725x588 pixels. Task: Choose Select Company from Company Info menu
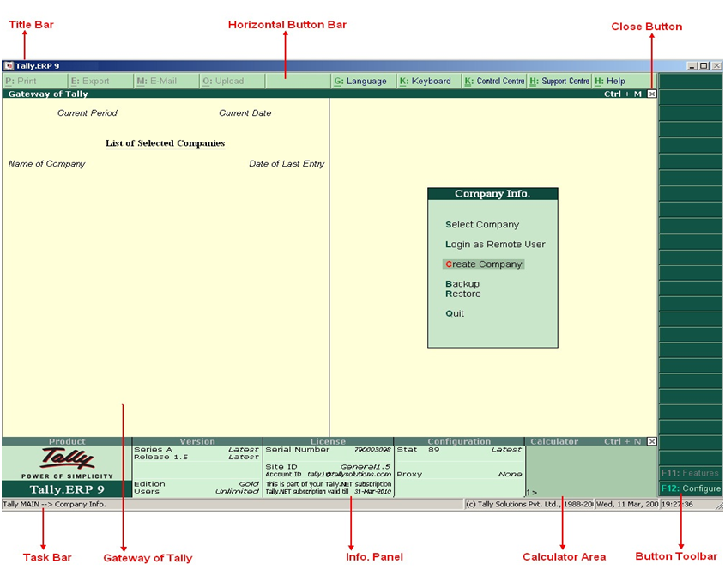tap(482, 225)
